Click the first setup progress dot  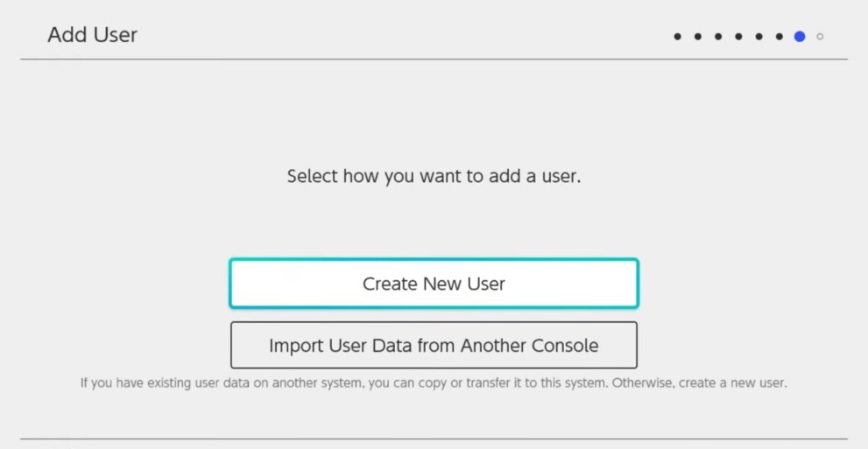point(677,37)
